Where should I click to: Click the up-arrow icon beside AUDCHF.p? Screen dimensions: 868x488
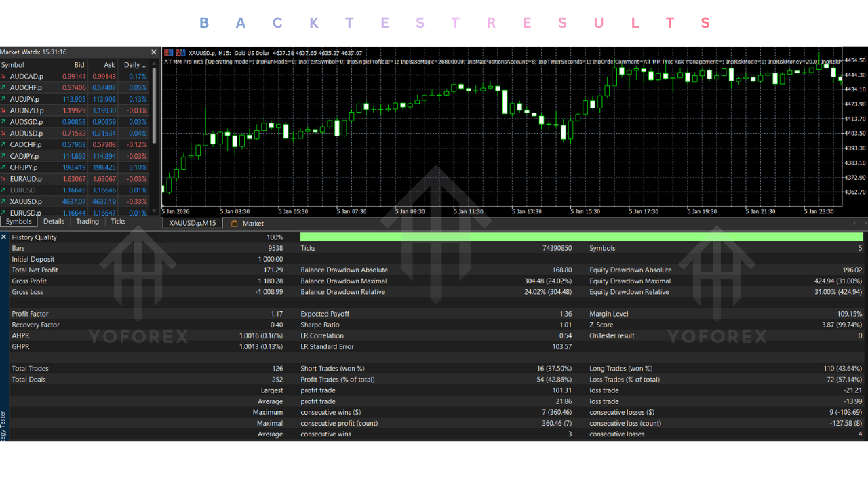tap(4, 87)
